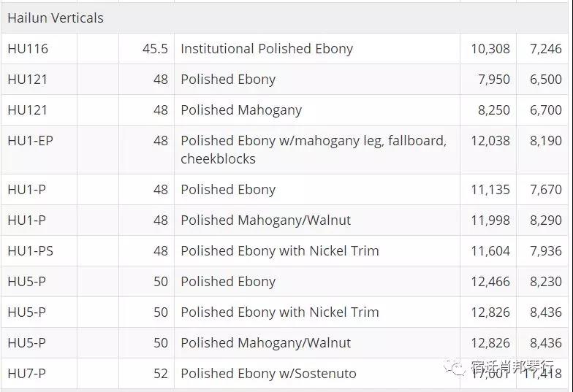
Task: Click the WeChat logo watermark icon
Action: (x=455, y=366)
